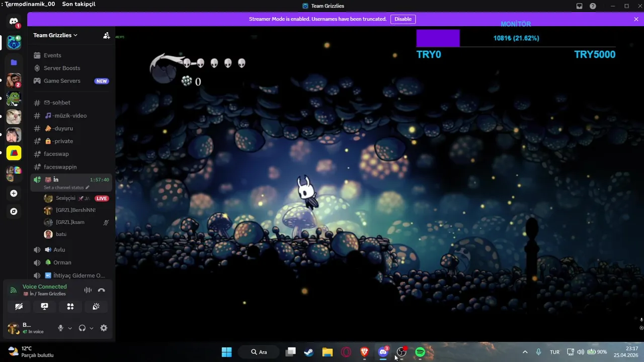Disable Streamer Mode from the banner

tap(403, 19)
